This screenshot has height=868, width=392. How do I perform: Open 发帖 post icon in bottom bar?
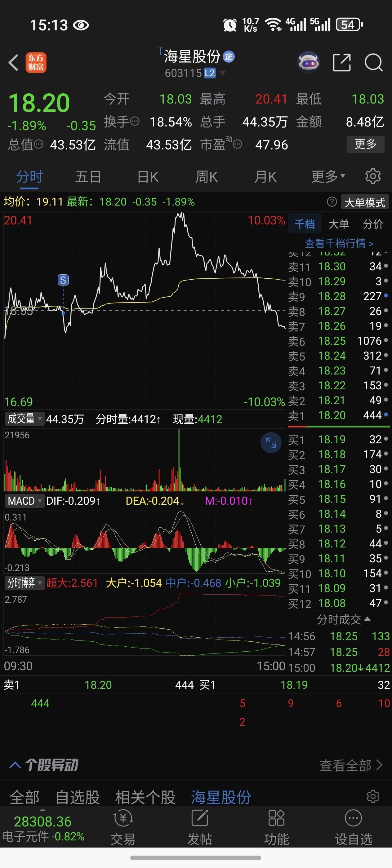point(199,818)
